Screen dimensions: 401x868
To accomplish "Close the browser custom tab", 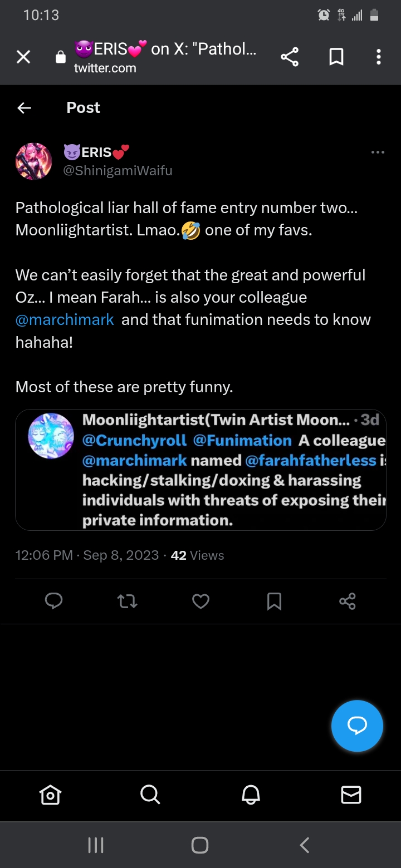I will [23, 57].
